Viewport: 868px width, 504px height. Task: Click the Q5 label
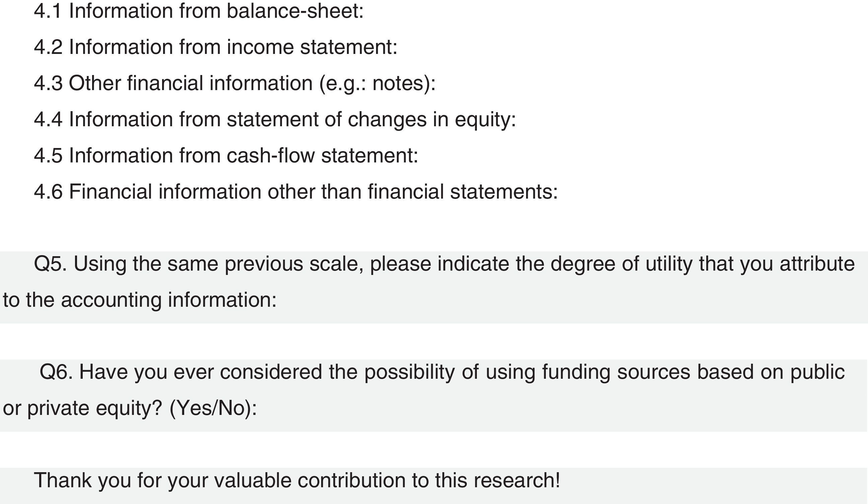pos(50,264)
